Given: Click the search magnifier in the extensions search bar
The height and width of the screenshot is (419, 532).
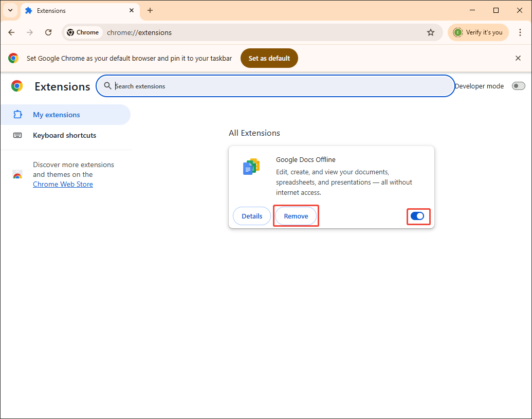Looking at the screenshot, I should [x=108, y=86].
